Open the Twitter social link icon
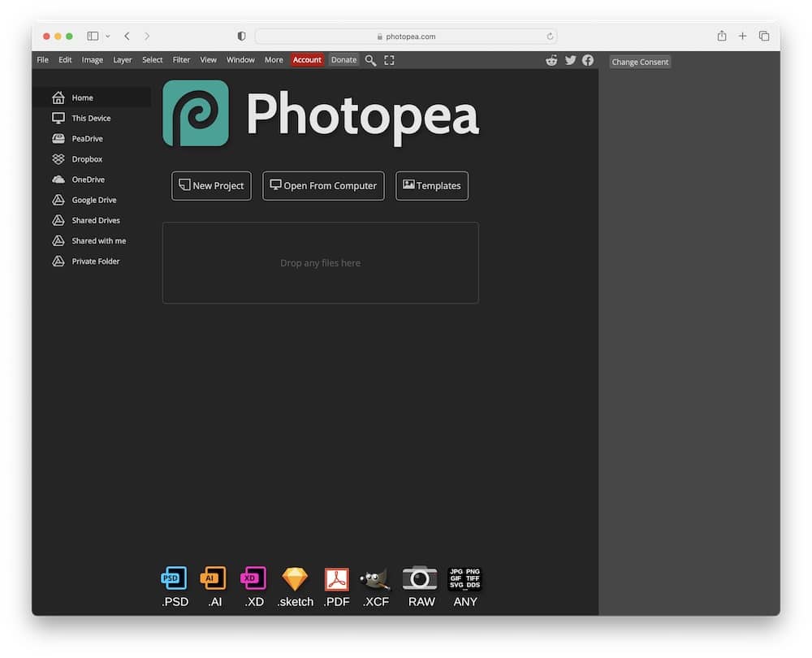This screenshot has width=812, height=658. 570,60
